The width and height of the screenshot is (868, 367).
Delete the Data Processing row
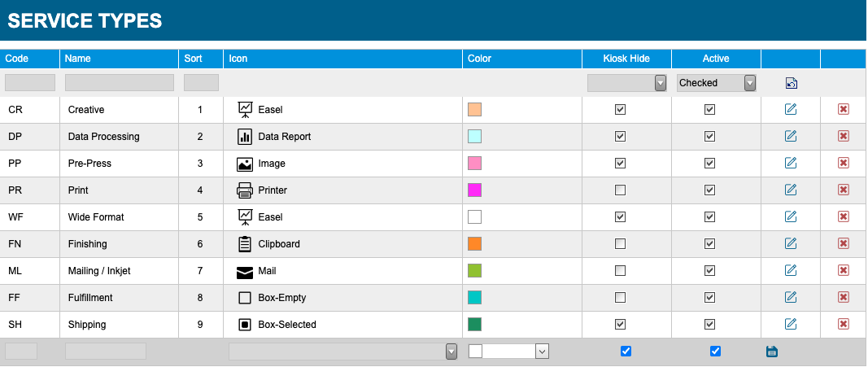coord(843,136)
